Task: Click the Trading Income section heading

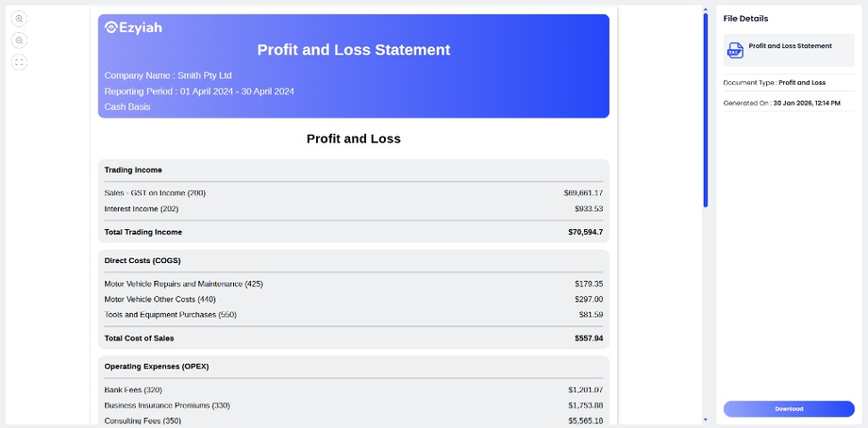Action: (x=133, y=170)
